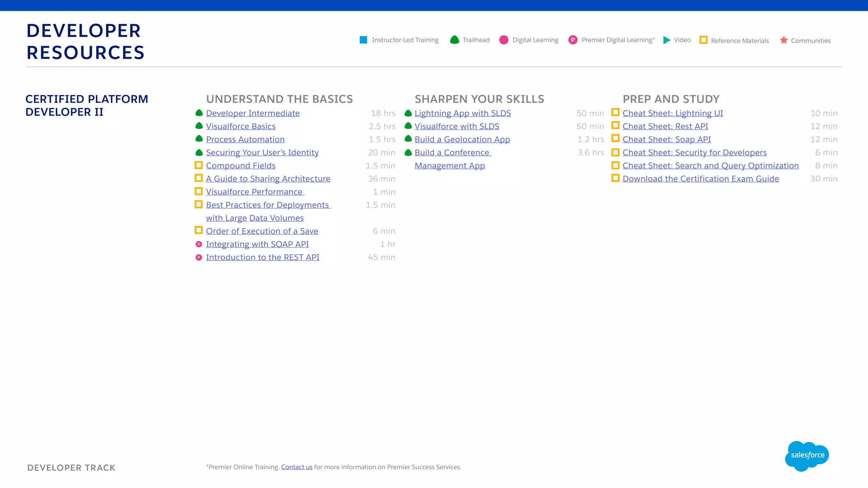The height and width of the screenshot is (488, 868).
Task: Click the Instructor-Led Training blue square icon
Action: [x=363, y=40]
